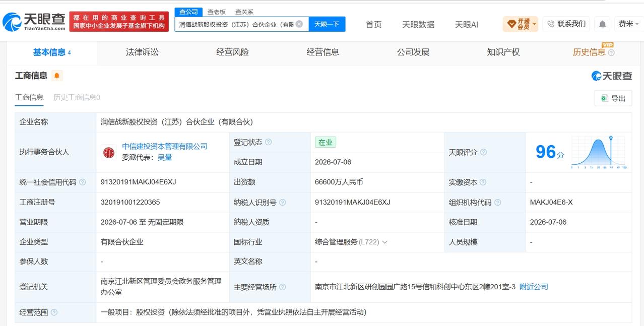Click help icon beside 登记状态
This screenshot has height=326, width=644.
[x=269, y=142]
